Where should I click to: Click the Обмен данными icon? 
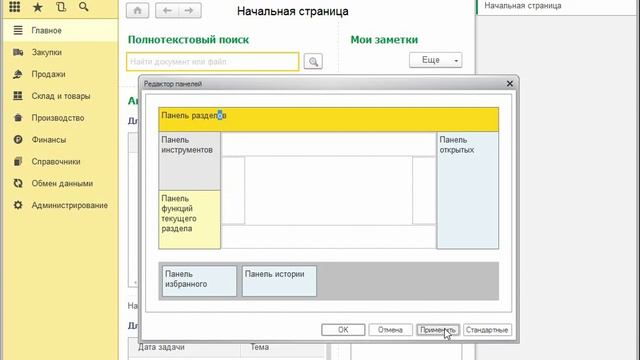pyautogui.click(x=18, y=183)
